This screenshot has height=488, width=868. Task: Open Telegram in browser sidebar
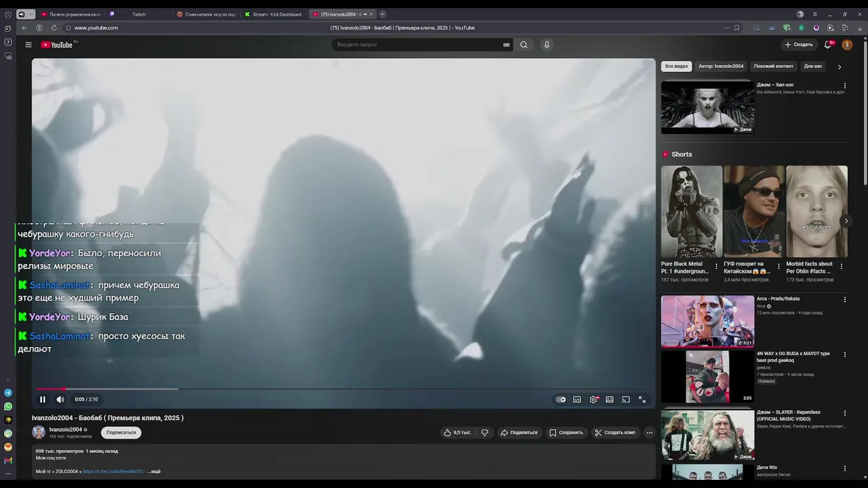coord(8,393)
